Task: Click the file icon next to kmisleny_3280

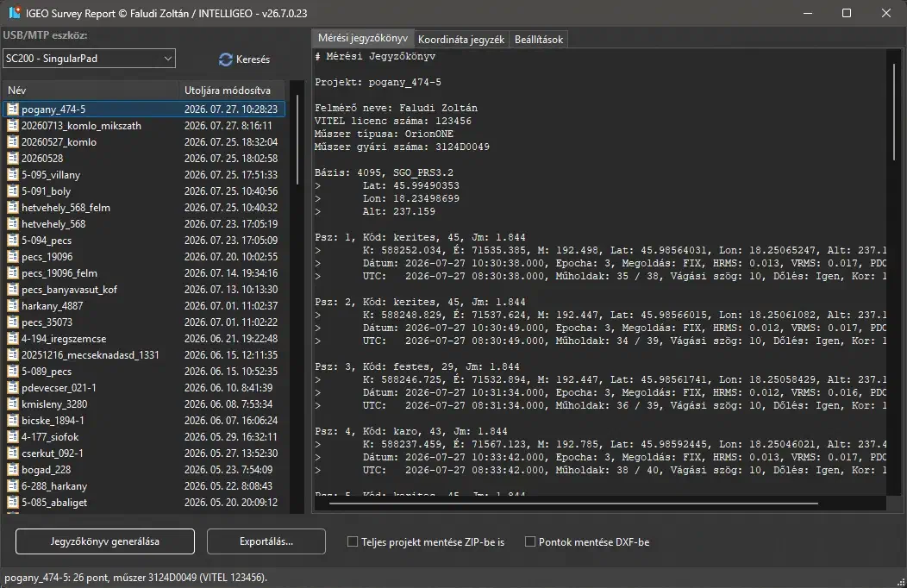Action: coord(13,404)
